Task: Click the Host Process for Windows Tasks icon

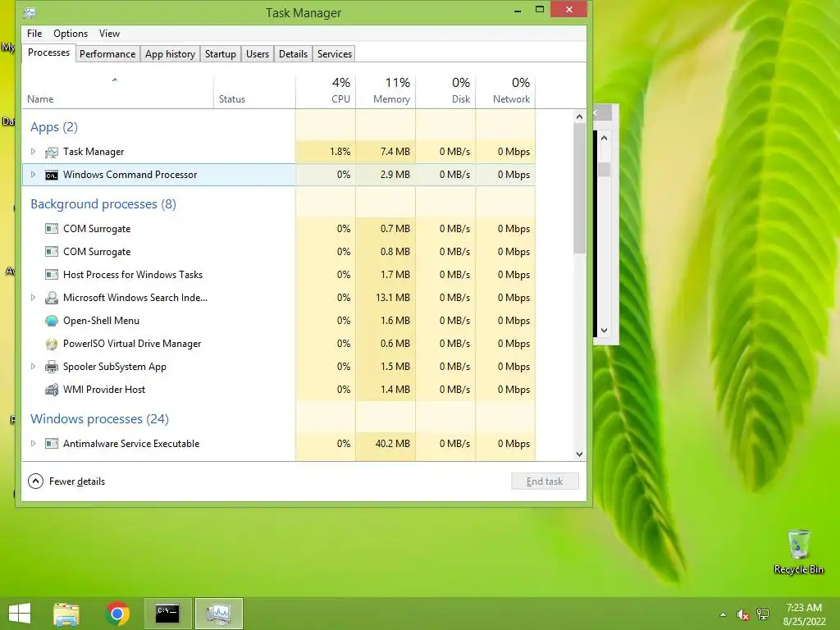Action: coord(52,275)
